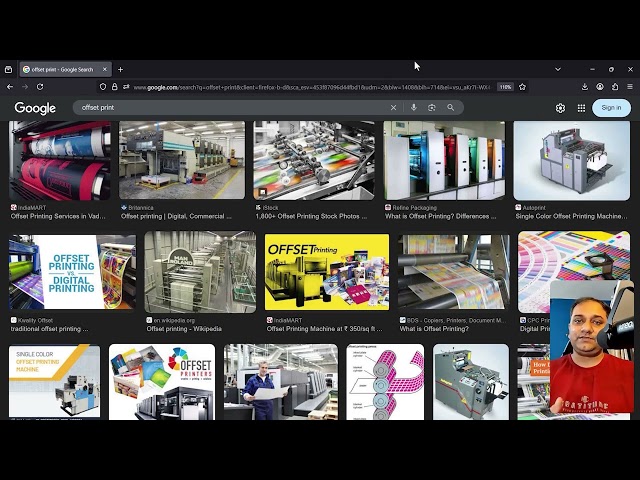
Task: Click the Refine Packaging source label
Action: (411, 208)
